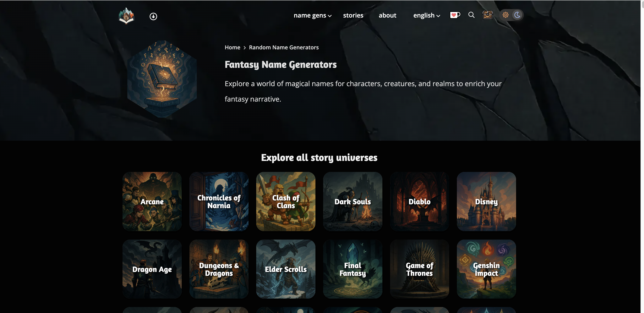The width and height of the screenshot is (644, 313).
Task: Choose the Dungeons & Dragons card
Action: [x=219, y=269]
